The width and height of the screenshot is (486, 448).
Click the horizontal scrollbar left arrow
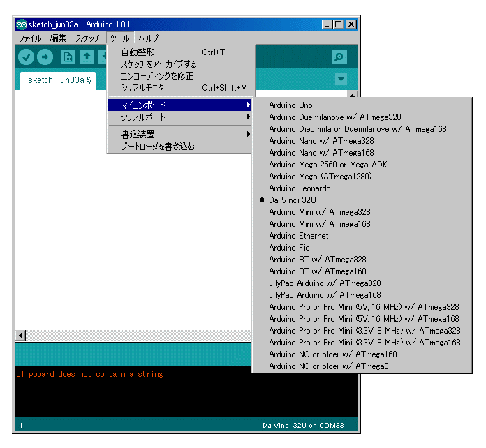tap(20, 335)
